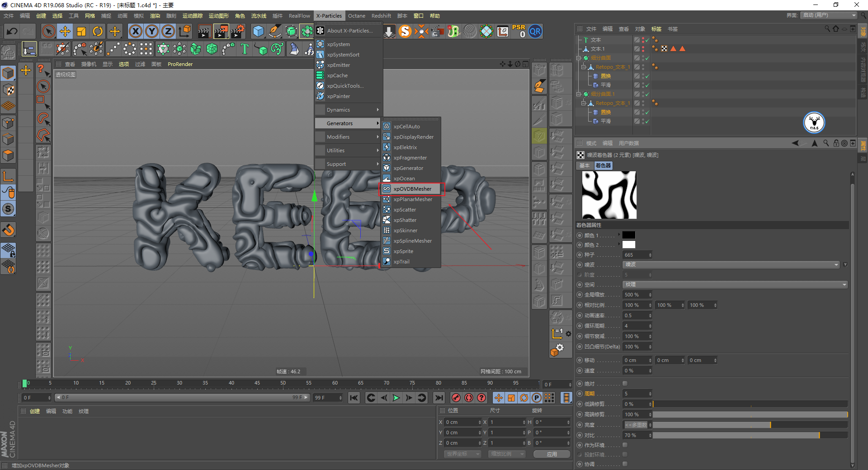Toggle the Y axis lock
This screenshot has width=868, height=470.
(x=152, y=31)
